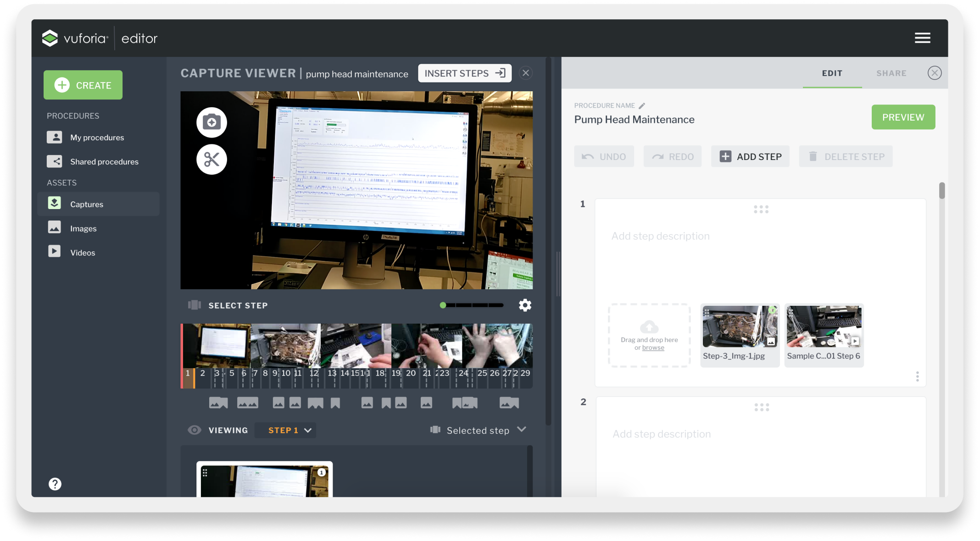Click the scissors trim icon
This screenshot has height=541, width=980.
click(x=212, y=160)
